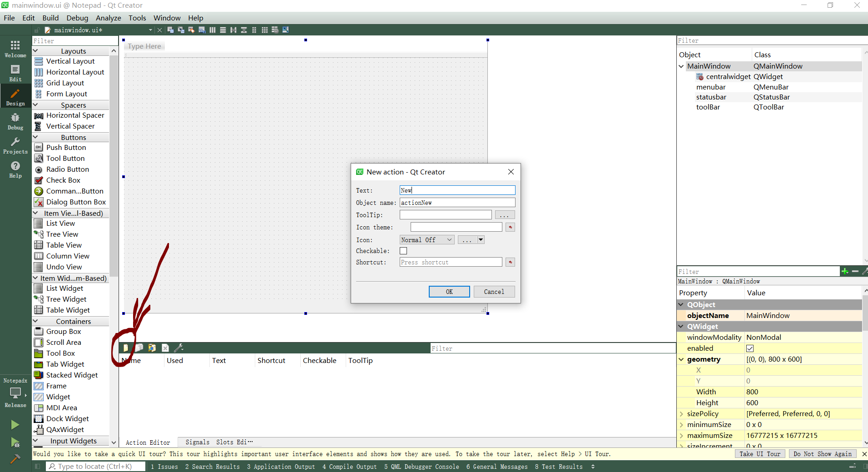Switch to Edit mode
The image size is (868, 472).
pyautogui.click(x=15, y=73)
